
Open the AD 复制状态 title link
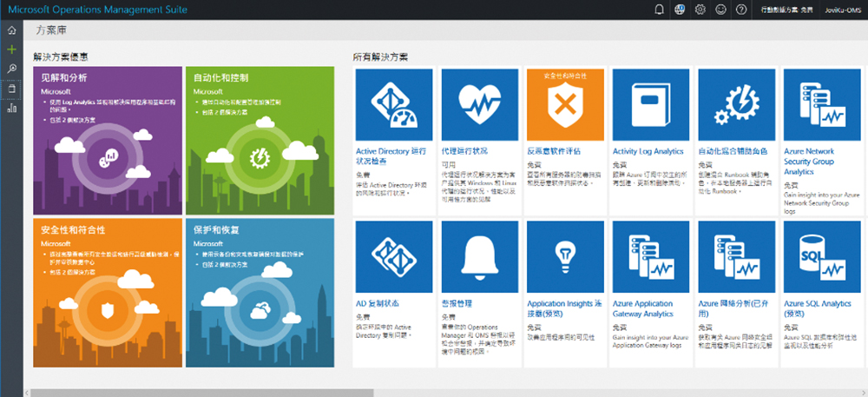(378, 303)
